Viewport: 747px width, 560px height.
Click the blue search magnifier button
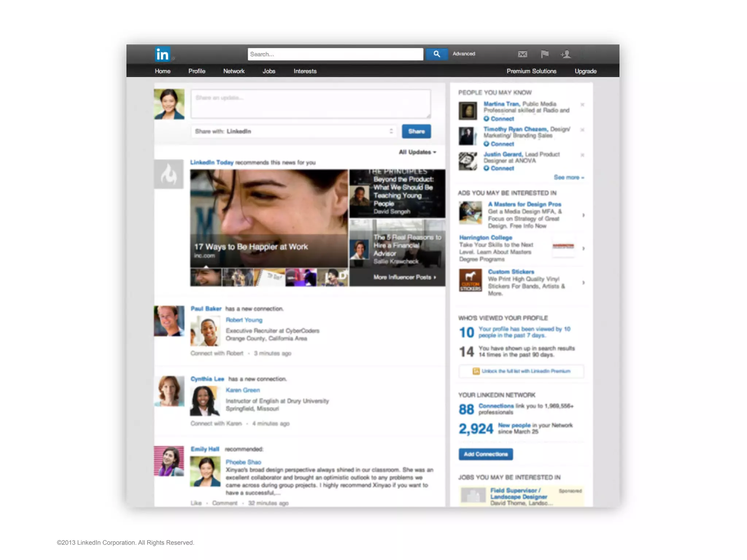437,54
